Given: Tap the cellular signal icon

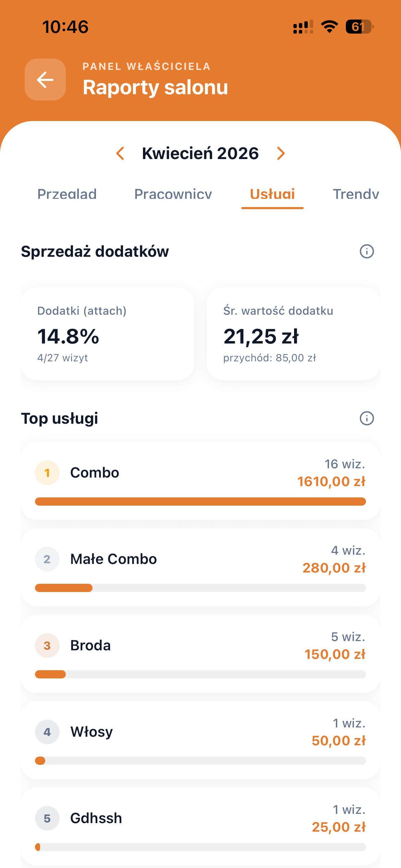Looking at the screenshot, I should (303, 27).
